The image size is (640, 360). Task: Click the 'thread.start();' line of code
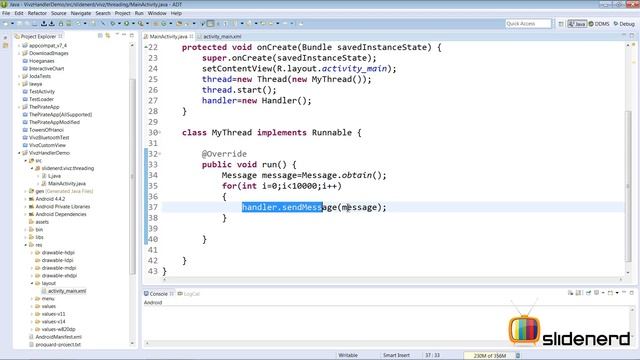tap(239, 90)
